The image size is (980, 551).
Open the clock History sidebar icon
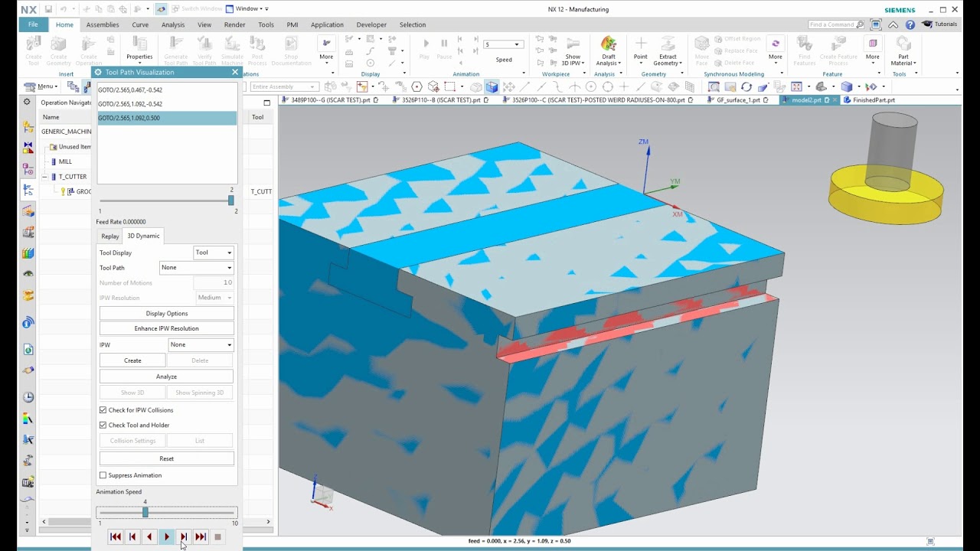pyautogui.click(x=28, y=397)
